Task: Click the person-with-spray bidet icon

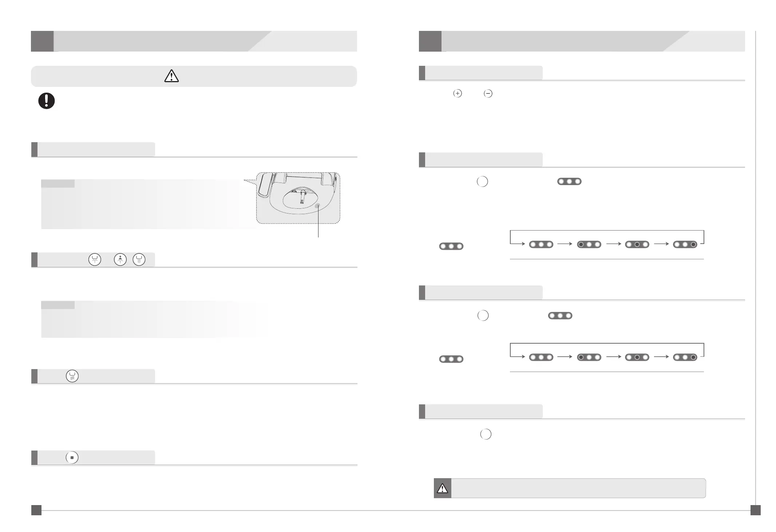Action: click(x=120, y=260)
